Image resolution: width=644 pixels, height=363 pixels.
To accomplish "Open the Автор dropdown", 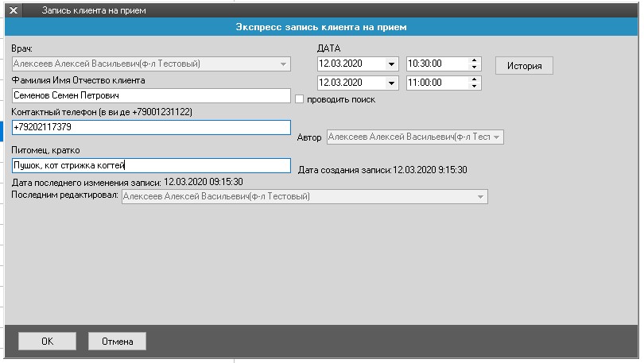I will tap(497, 137).
